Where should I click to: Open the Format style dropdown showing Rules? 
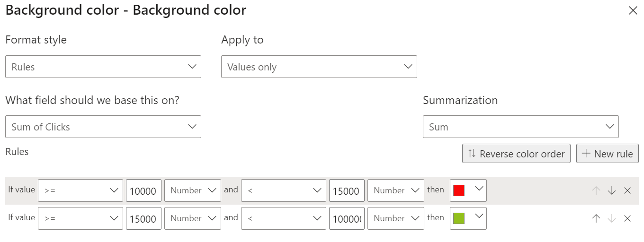[103, 67]
